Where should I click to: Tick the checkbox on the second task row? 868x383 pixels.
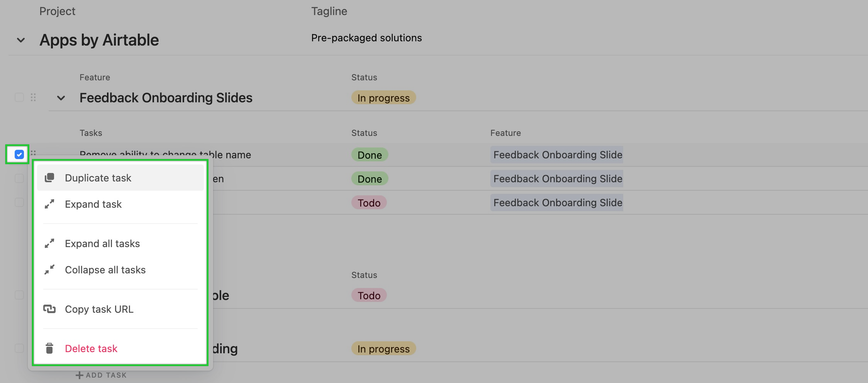pos(19,178)
